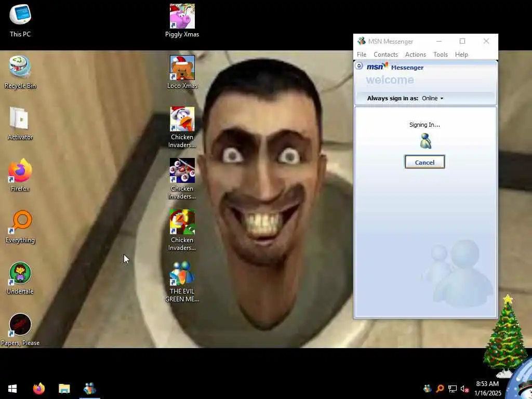
Task: Click the MSN Messenger title bar icon
Action: (x=362, y=41)
